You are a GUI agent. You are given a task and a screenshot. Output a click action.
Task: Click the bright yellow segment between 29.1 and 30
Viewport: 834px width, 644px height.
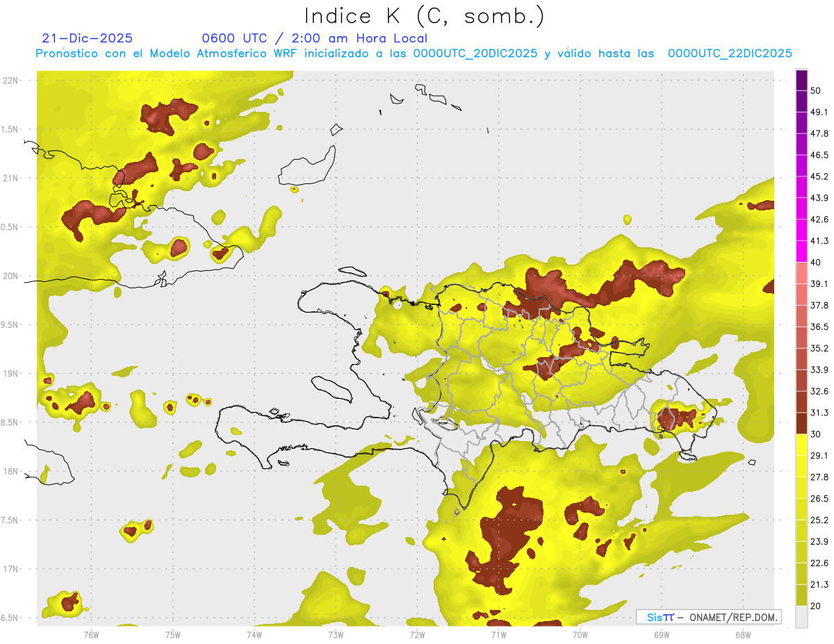pyautogui.click(x=802, y=445)
